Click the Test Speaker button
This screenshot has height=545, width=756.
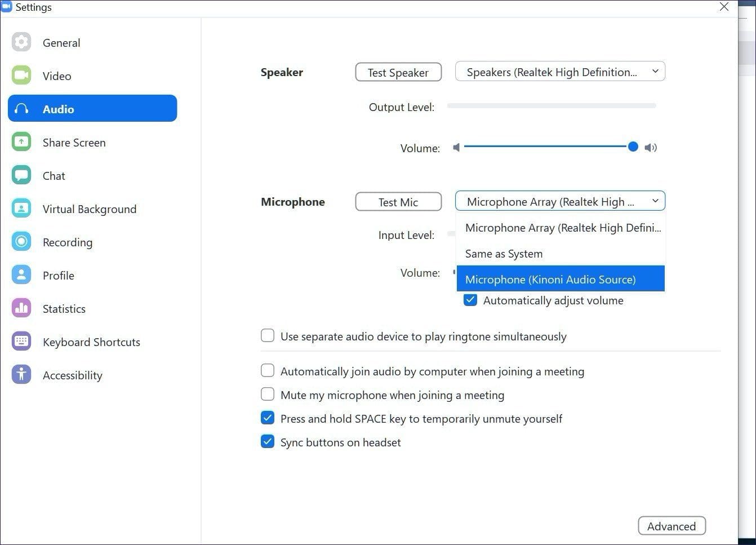point(398,72)
